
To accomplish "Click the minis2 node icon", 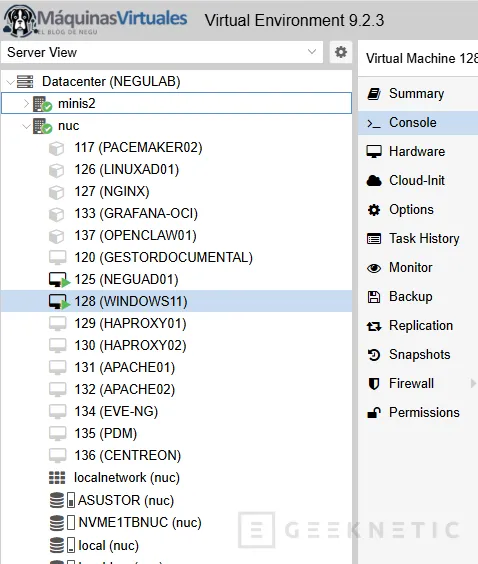I will 42,104.
